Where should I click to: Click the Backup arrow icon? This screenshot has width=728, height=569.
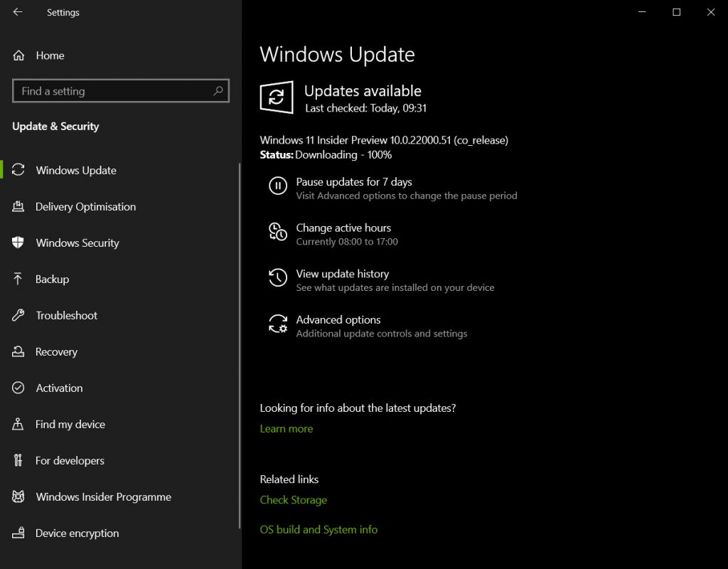18,279
